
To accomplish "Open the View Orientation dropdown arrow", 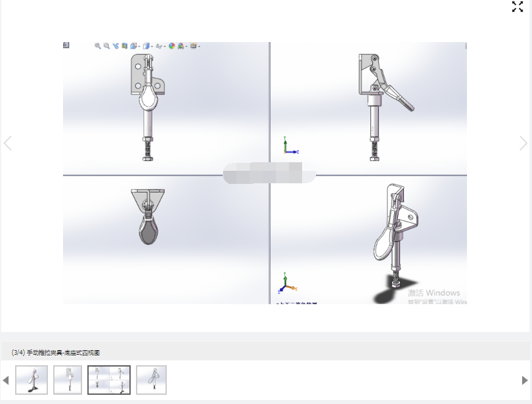I will click(x=139, y=47).
